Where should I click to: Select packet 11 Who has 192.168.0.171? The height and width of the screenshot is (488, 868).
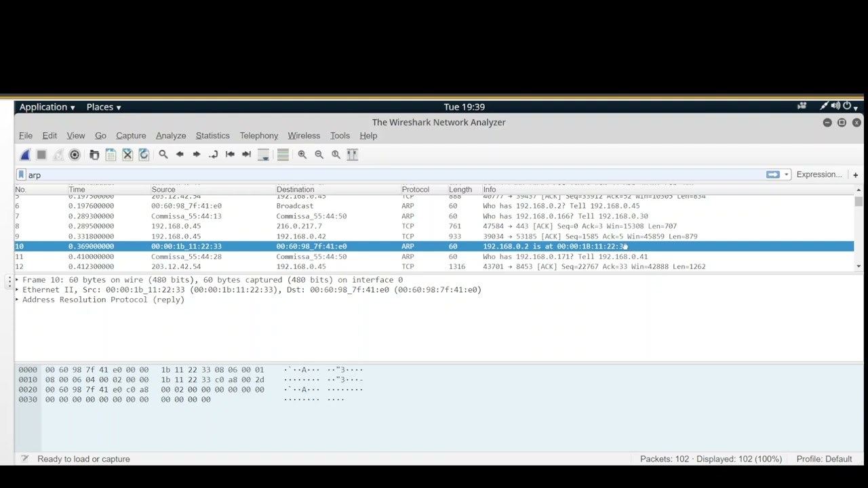click(434, 257)
